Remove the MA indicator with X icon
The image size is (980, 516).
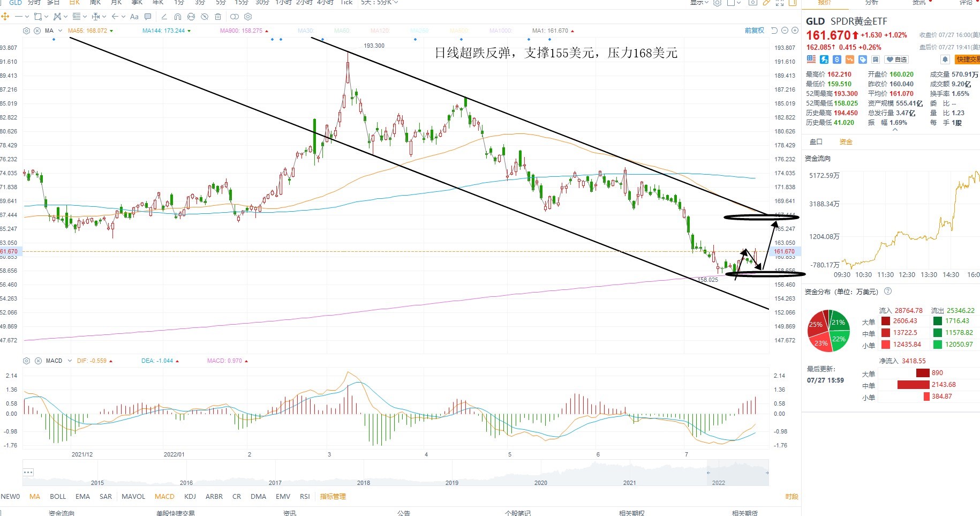tap(37, 31)
